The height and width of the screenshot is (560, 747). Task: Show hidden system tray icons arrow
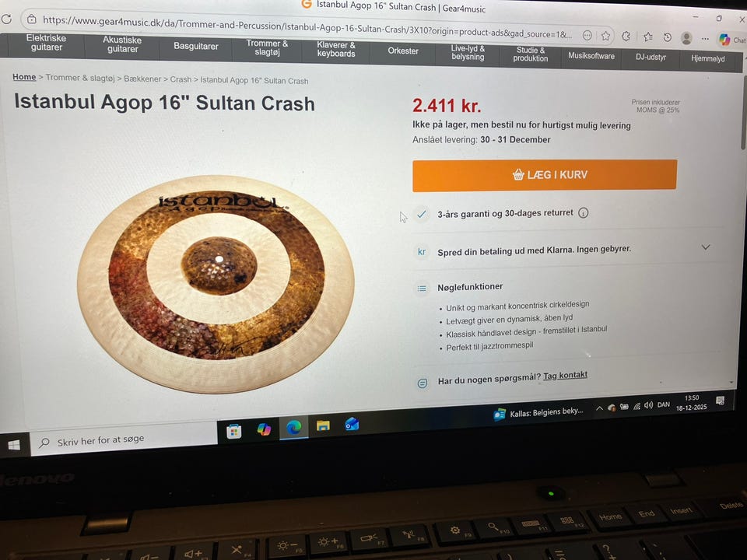pos(599,408)
